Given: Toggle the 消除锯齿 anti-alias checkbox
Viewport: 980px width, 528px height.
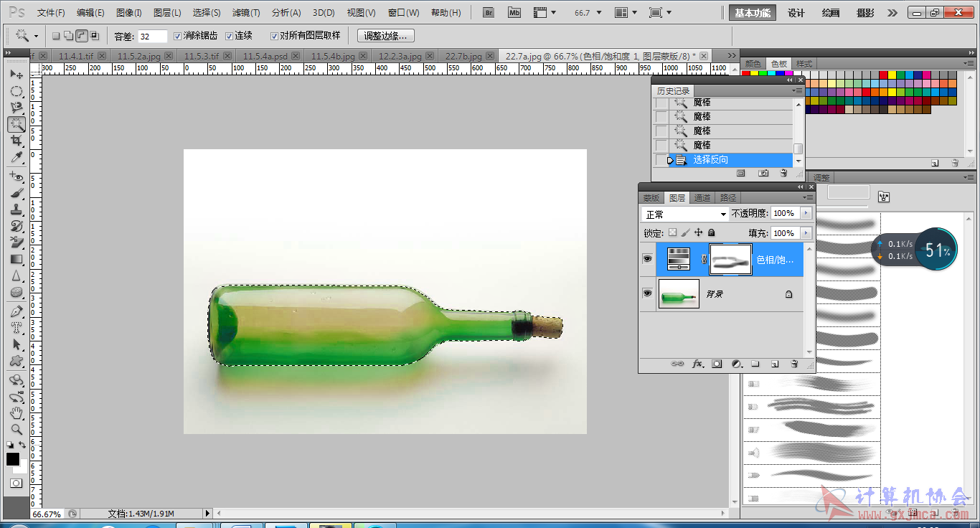Looking at the screenshot, I should 178,36.
